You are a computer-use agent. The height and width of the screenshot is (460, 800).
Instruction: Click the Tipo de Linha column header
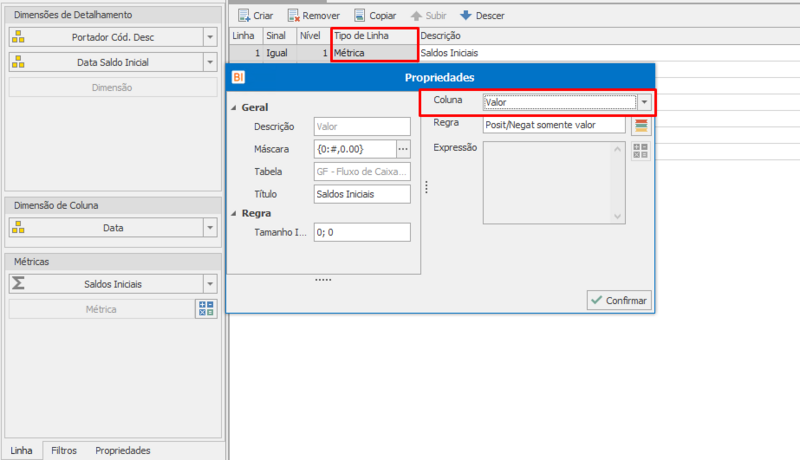tap(374, 36)
